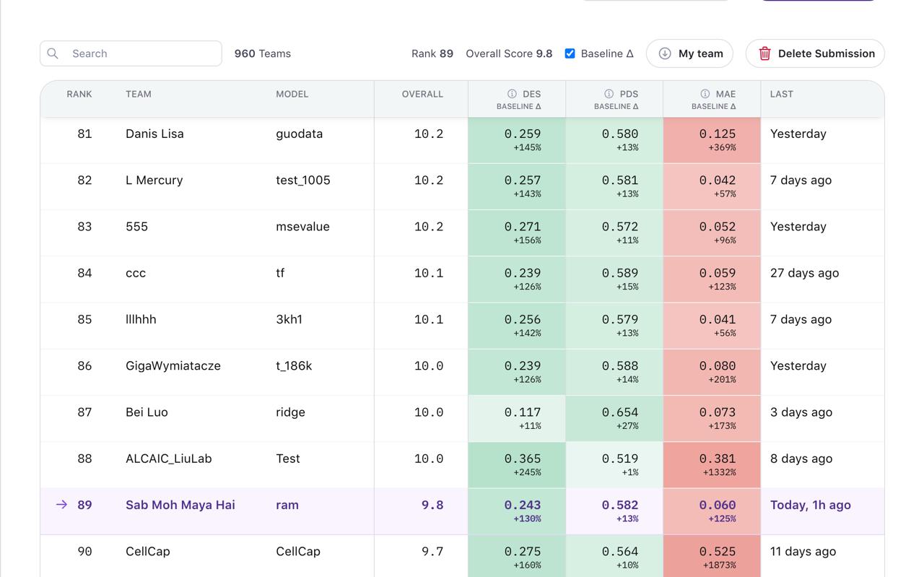The height and width of the screenshot is (577, 924).
Task: Sort by the OVERALL column header
Action: [422, 94]
